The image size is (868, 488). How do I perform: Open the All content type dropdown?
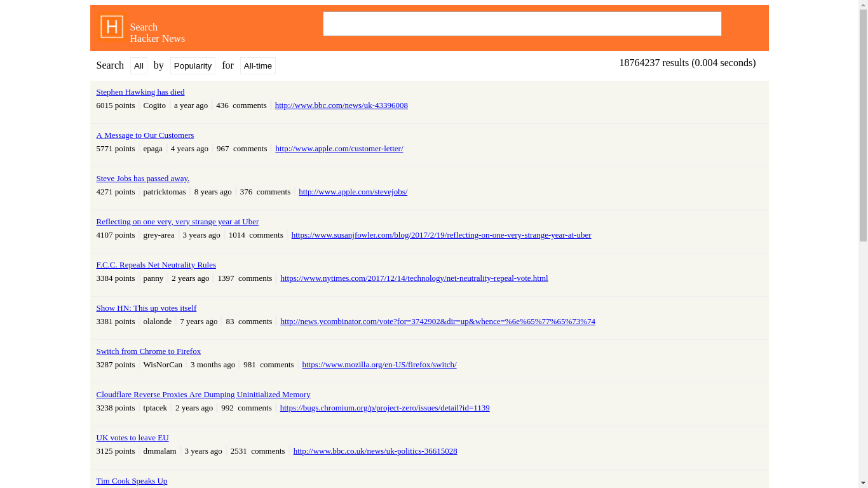tap(139, 65)
